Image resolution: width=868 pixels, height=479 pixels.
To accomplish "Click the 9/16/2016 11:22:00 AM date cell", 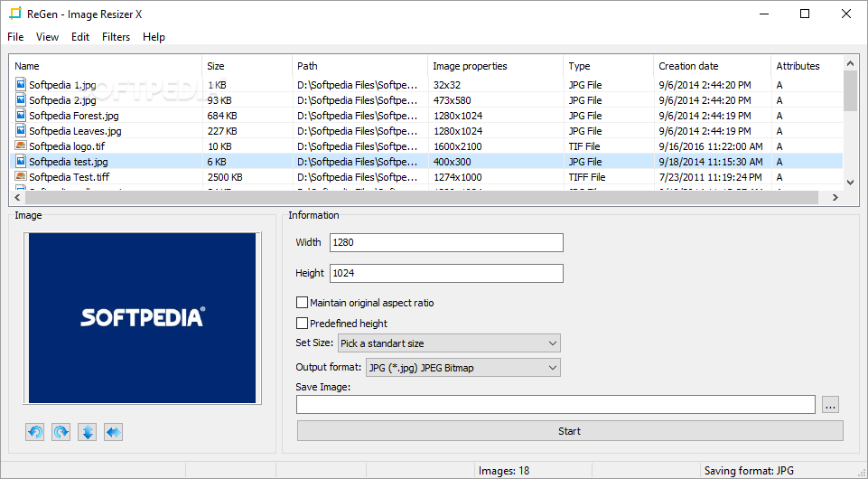I will (x=711, y=146).
